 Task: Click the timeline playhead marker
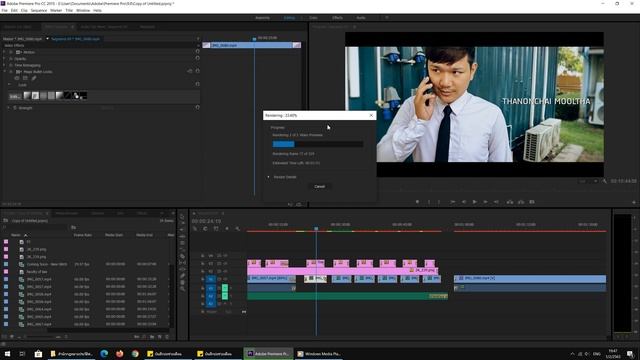[316, 229]
